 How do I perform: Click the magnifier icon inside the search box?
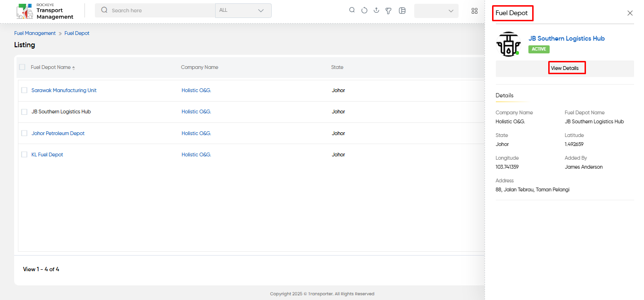click(104, 10)
